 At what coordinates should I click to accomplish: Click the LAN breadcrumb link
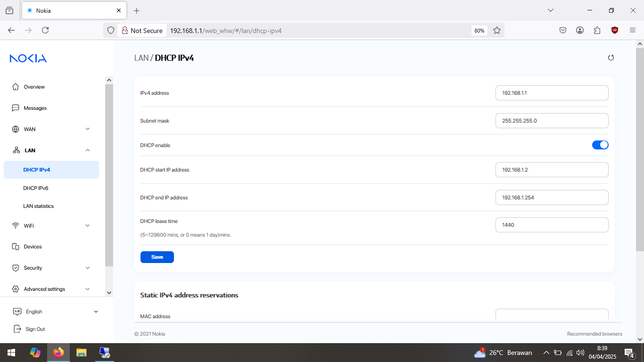tap(141, 58)
